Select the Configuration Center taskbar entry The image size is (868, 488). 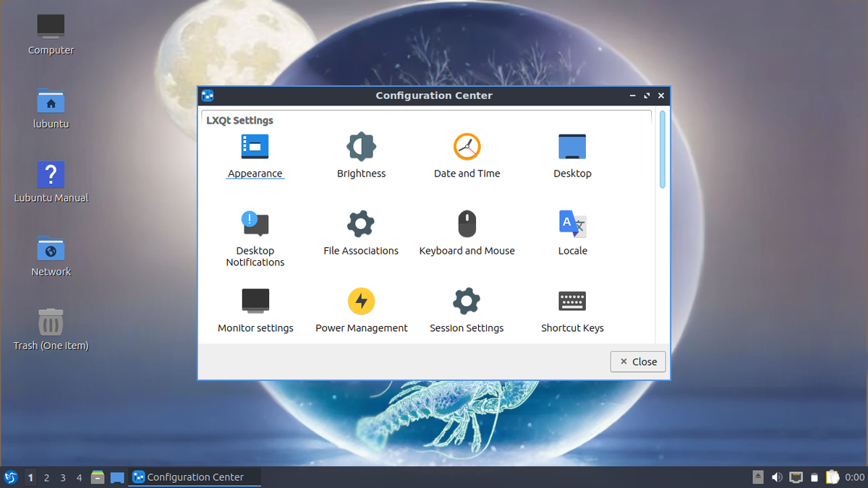click(x=194, y=477)
